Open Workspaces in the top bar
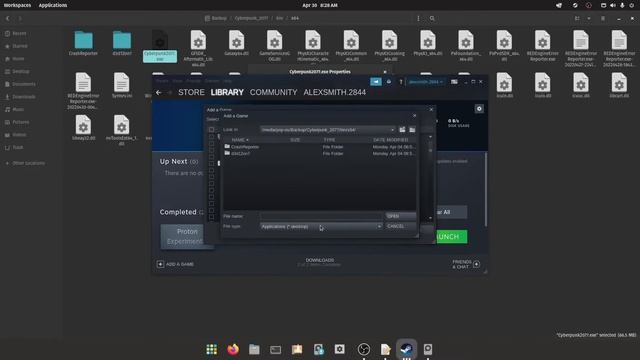 tap(17, 5)
